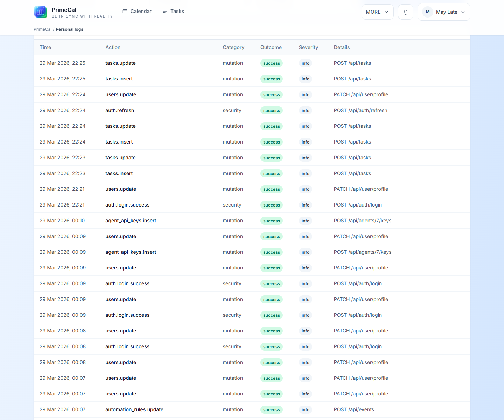Click the Severity column header
The width and height of the screenshot is (504, 420).
(308, 47)
